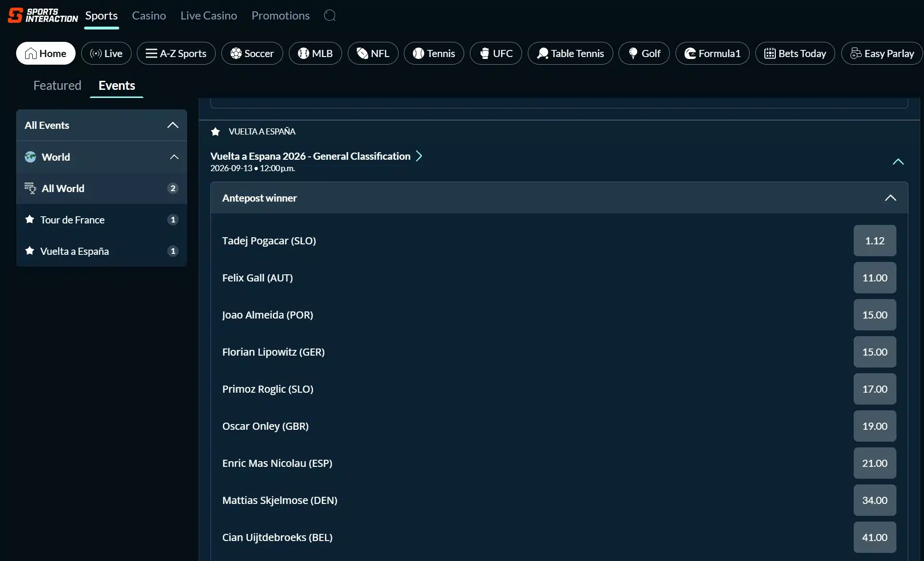Viewport: 924px width, 561px height.
Task: Toggle favorite star next to VUELTA A ESPAÑA header
Action: point(216,132)
